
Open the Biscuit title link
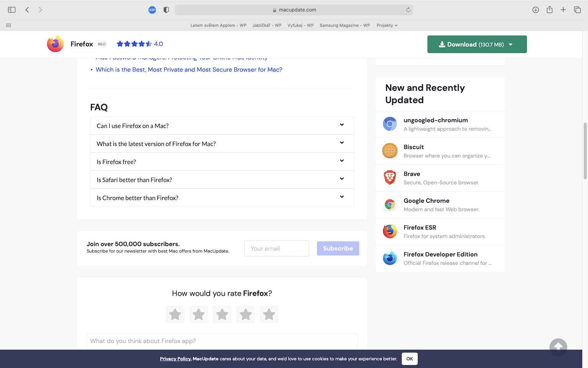point(414,147)
